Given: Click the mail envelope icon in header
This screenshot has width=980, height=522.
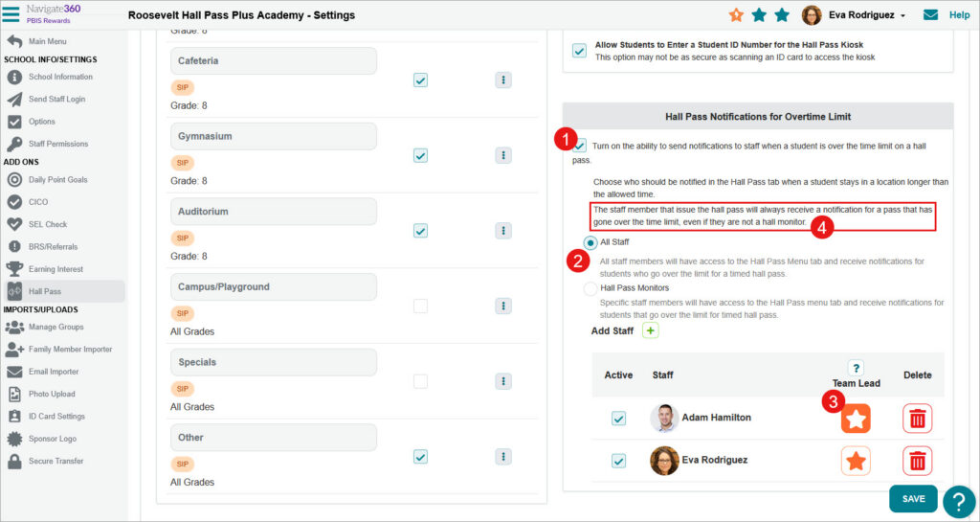Looking at the screenshot, I should click(930, 15).
